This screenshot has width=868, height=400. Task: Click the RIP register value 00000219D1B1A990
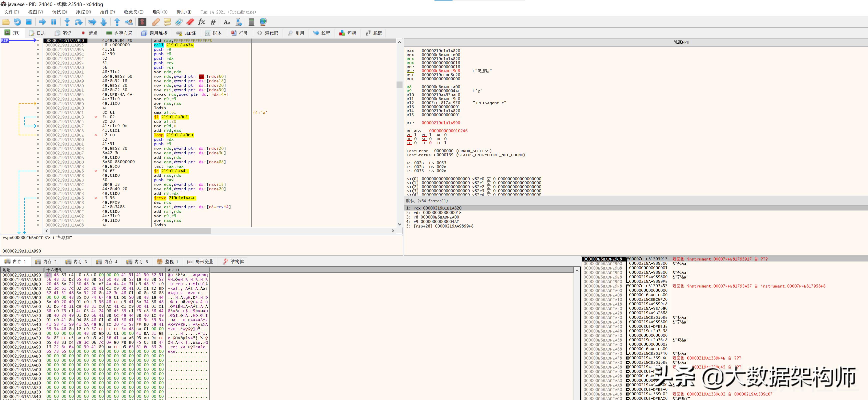(440, 123)
